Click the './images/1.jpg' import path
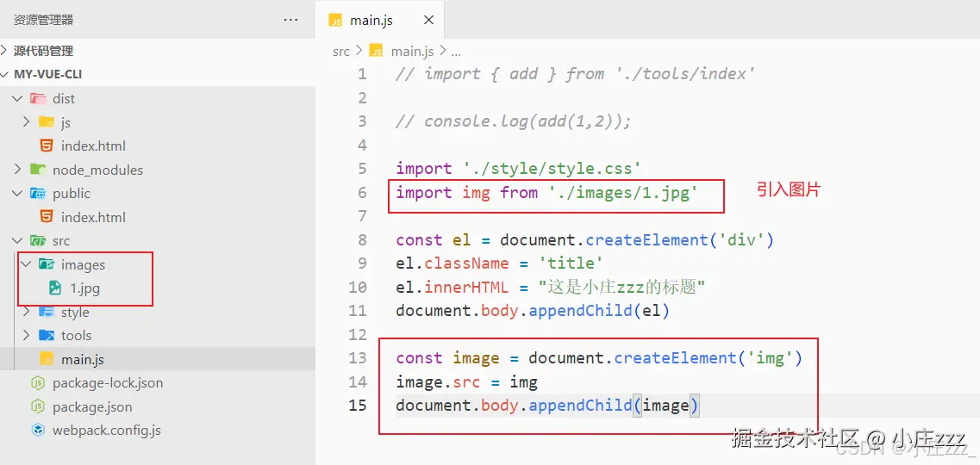980x465 pixels. coord(623,192)
